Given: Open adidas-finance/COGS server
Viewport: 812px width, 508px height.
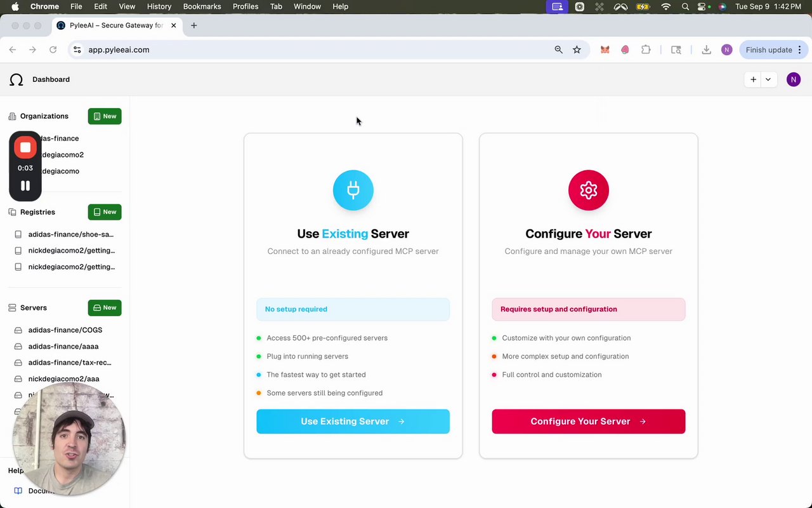Looking at the screenshot, I should 64,330.
